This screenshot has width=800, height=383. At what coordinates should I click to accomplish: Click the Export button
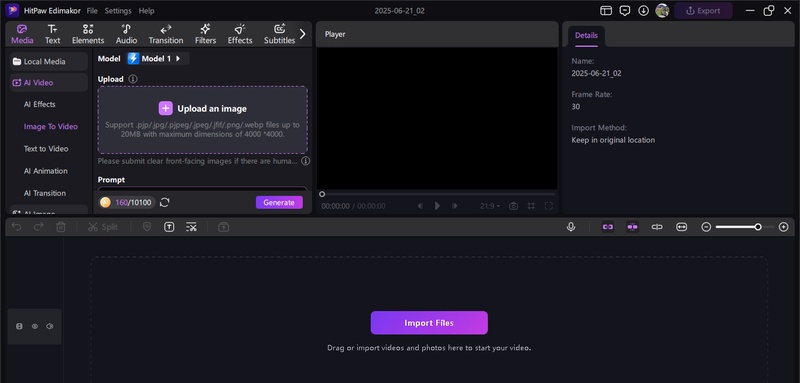[x=703, y=11]
